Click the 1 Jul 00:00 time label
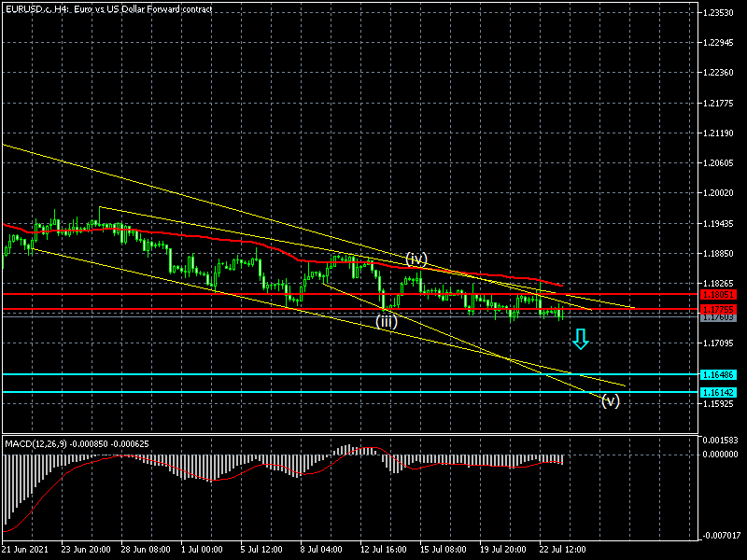This screenshot has width=747, height=560. (202, 550)
